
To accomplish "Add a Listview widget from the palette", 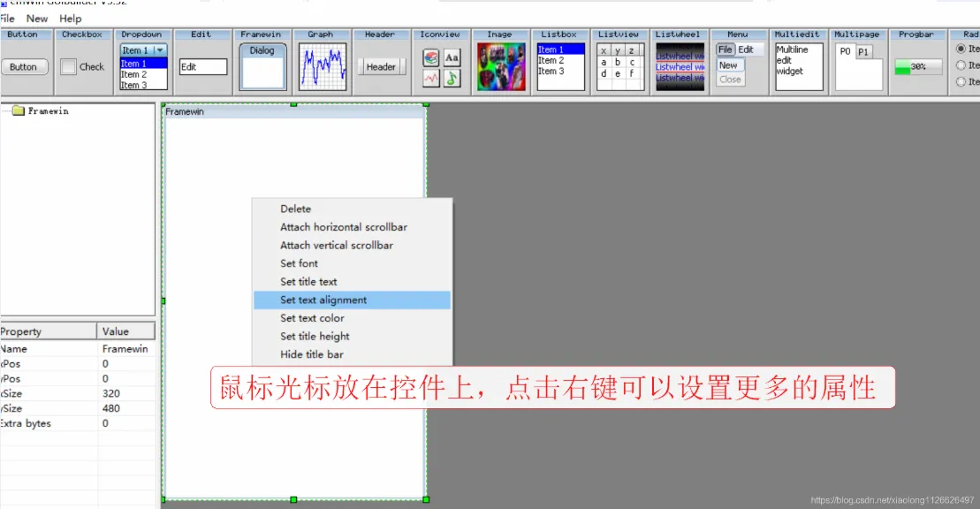I will (x=620, y=67).
